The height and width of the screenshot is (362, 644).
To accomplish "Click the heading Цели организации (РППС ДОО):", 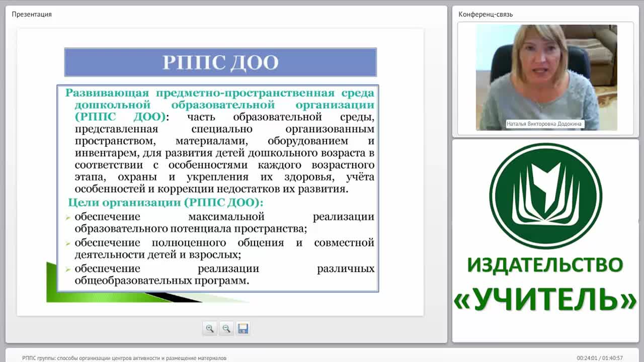I will tap(166, 203).
